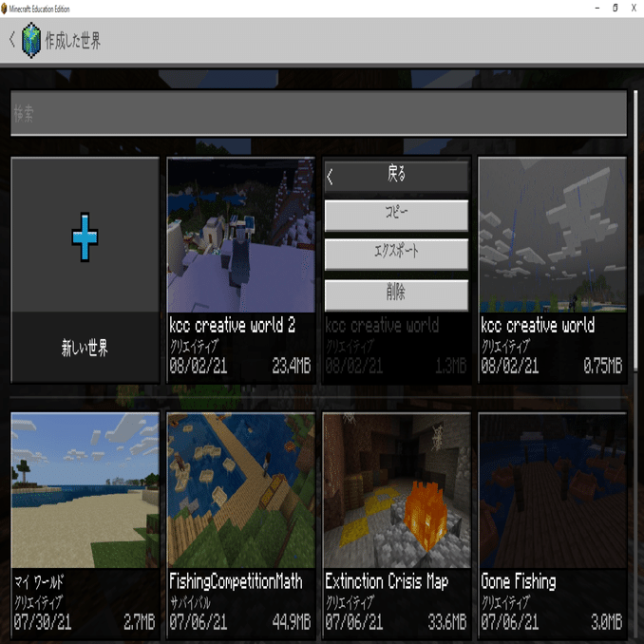Click 戻る to close the world menu
The width and height of the screenshot is (644, 644).
click(x=396, y=176)
